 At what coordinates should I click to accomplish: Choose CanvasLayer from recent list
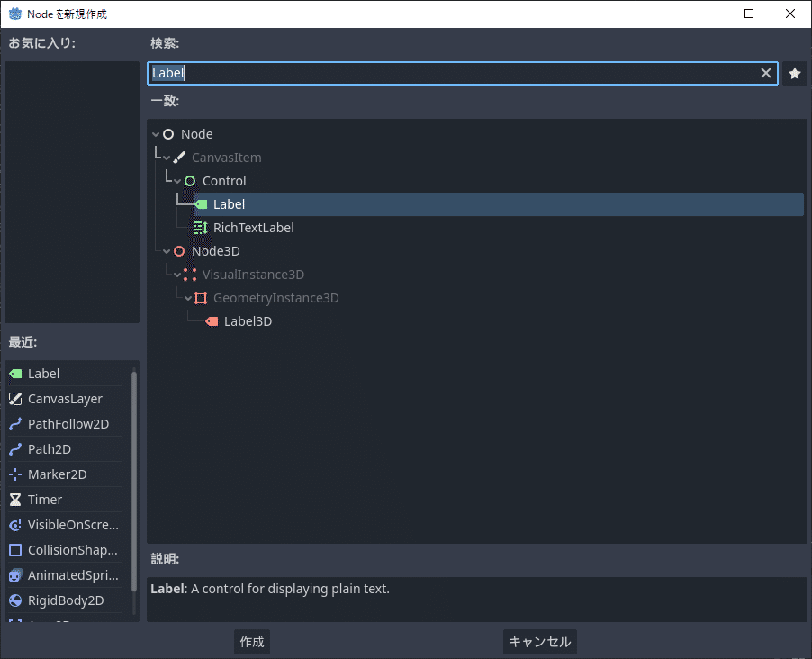coord(65,399)
